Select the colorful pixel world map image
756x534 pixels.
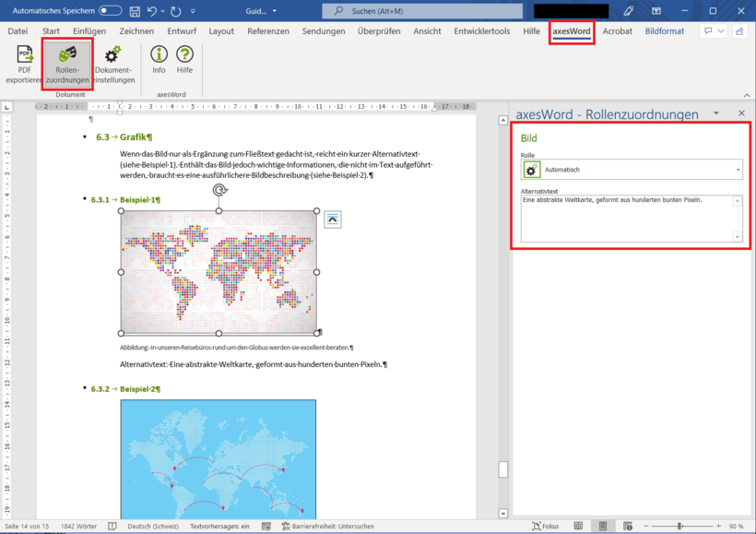click(219, 271)
